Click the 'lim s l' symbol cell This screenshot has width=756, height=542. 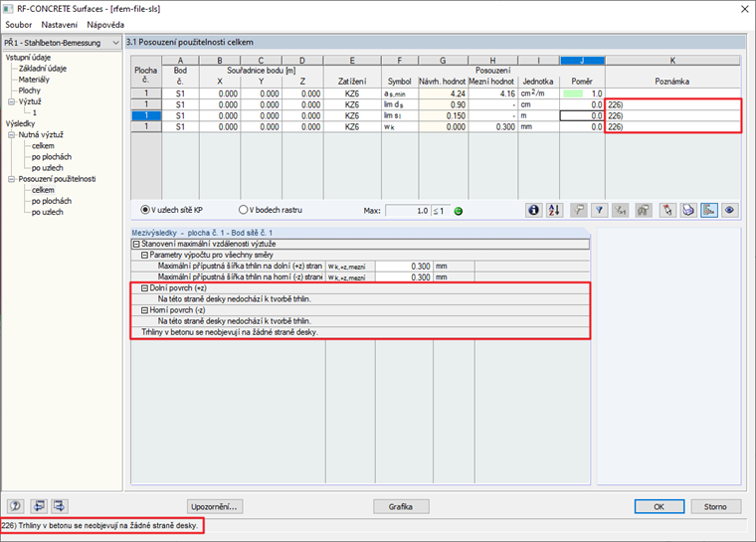click(400, 115)
